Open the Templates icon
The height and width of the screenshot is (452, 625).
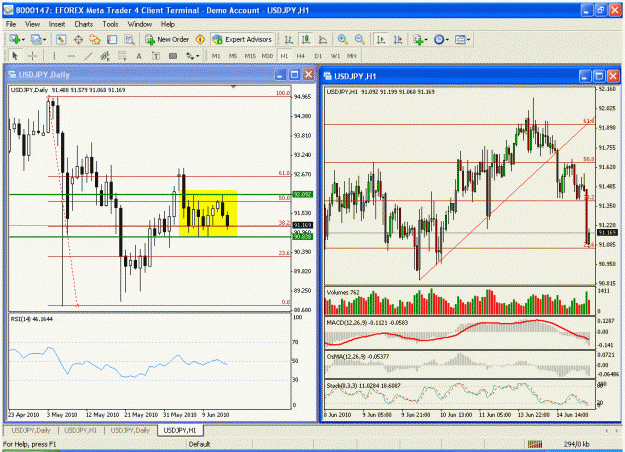point(460,39)
